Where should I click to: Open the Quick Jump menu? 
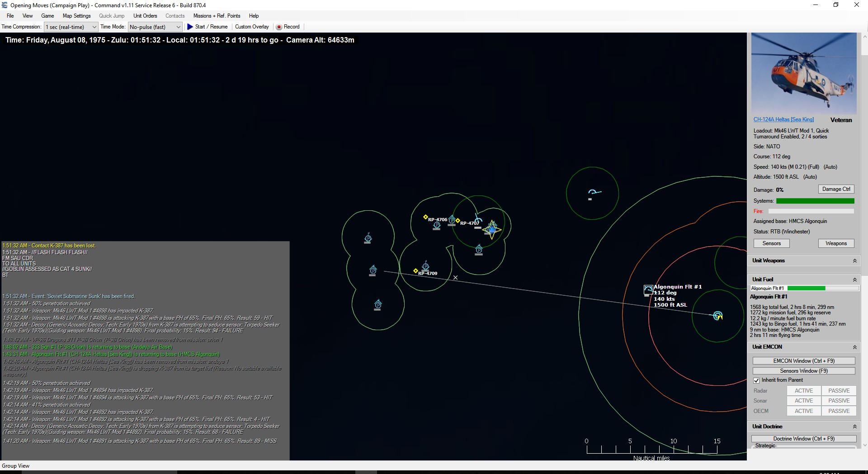[112, 16]
